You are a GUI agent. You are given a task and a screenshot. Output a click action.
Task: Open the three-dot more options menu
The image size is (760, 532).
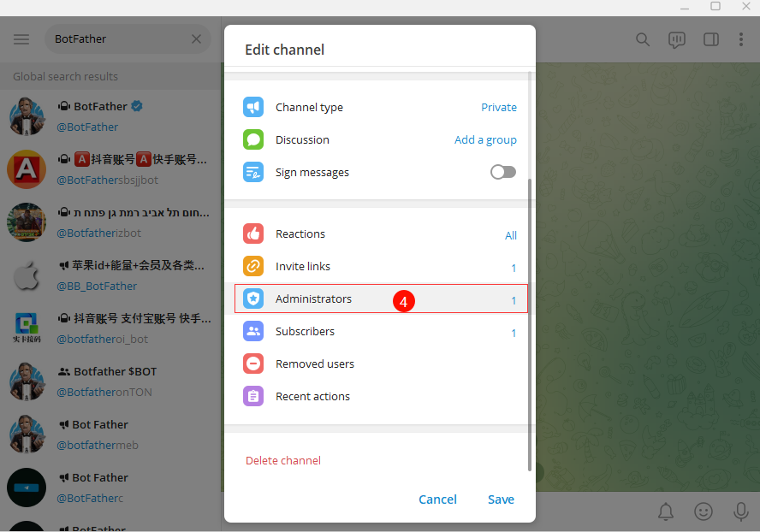741,39
